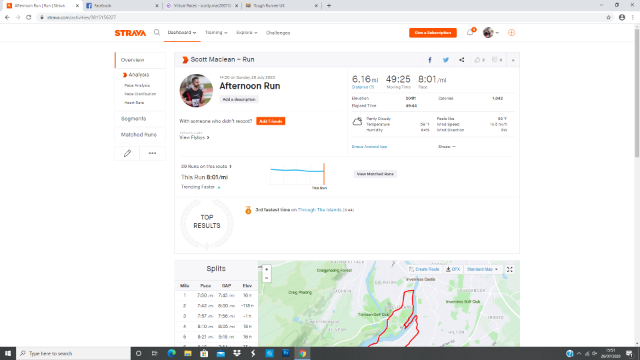
Task: Click browser back arrow
Action: [7, 17]
